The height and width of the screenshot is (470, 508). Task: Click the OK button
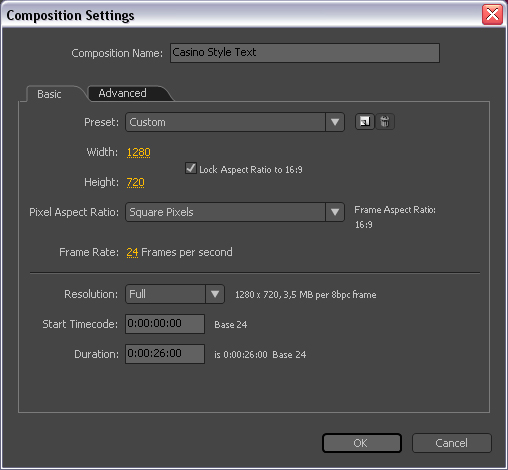pos(362,443)
